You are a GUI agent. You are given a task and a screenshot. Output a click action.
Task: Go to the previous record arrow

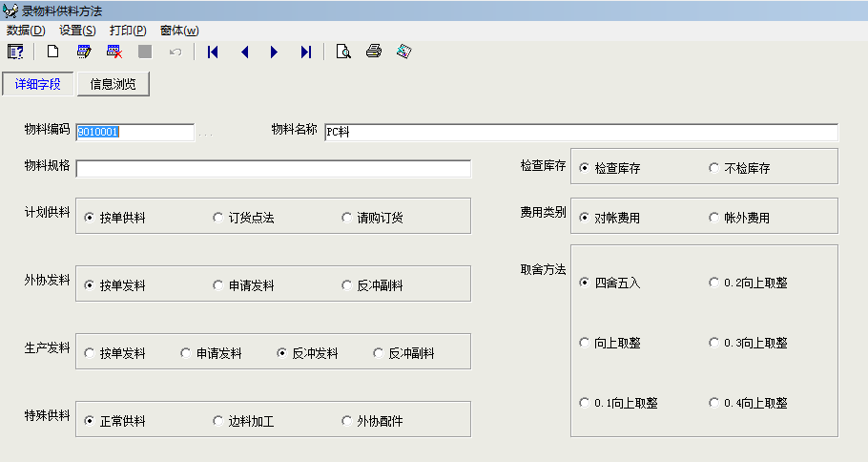point(244,52)
